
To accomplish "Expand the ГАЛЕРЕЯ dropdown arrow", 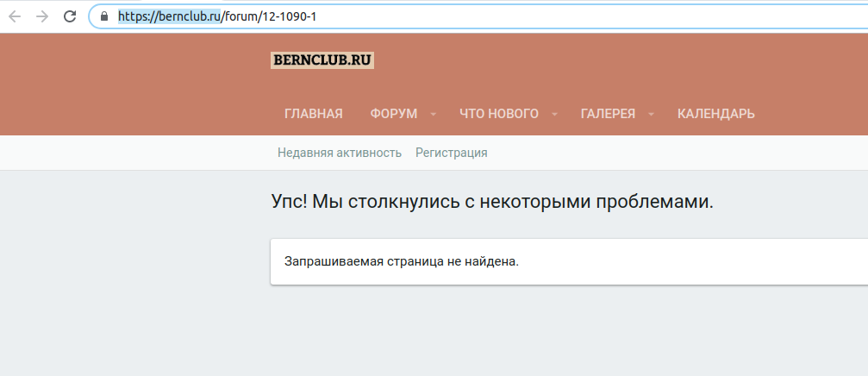I will [x=651, y=114].
